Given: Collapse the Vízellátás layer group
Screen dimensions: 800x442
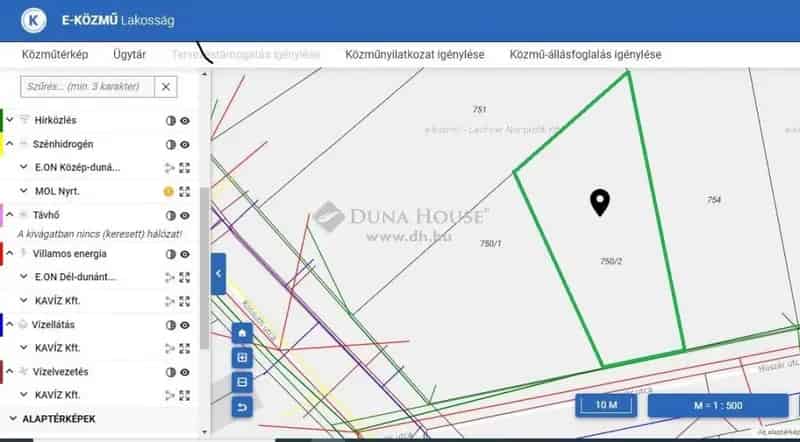Looking at the screenshot, I should 10,324.
